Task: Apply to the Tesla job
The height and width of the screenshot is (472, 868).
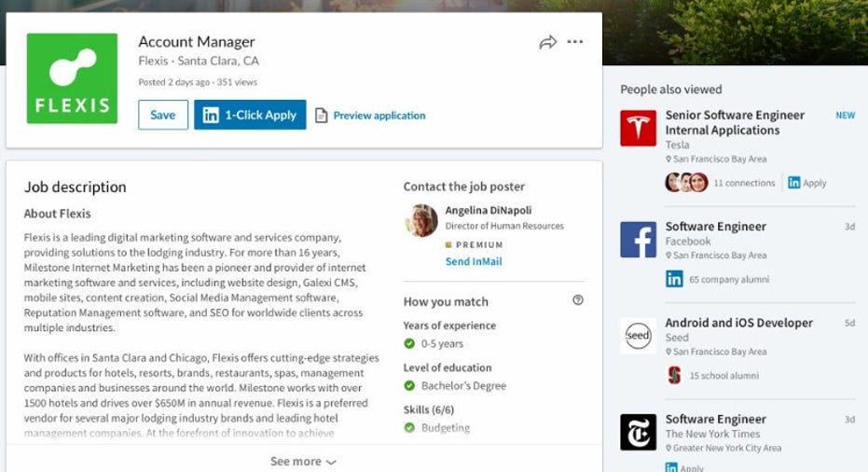Action: [807, 183]
